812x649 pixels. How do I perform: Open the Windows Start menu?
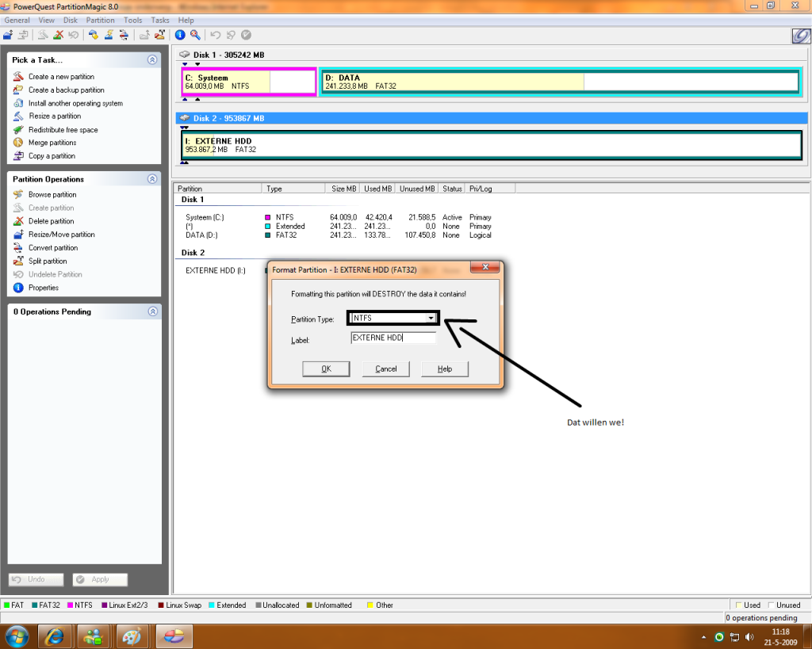point(16,636)
